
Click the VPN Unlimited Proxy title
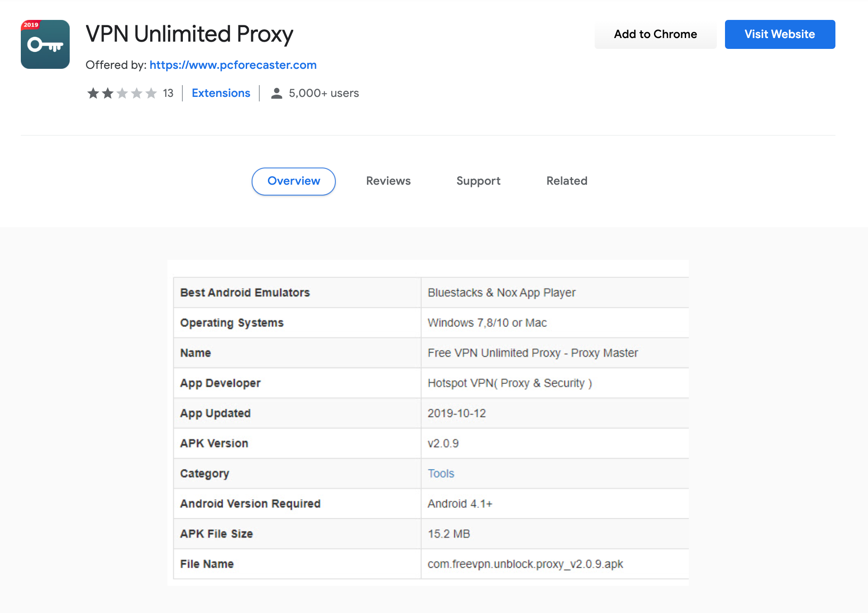pyautogui.click(x=189, y=34)
